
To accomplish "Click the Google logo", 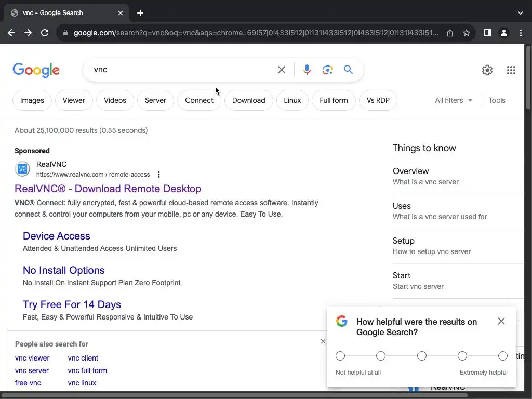I will [x=36, y=70].
